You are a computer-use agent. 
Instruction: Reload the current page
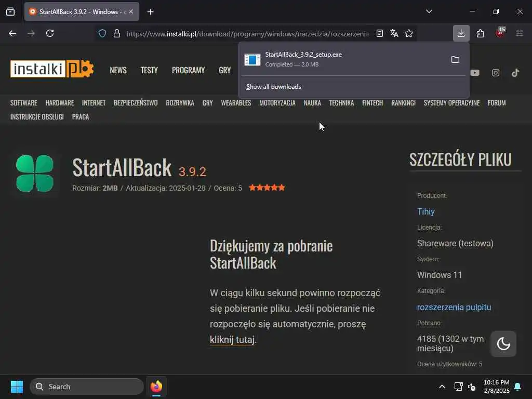(x=50, y=34)
